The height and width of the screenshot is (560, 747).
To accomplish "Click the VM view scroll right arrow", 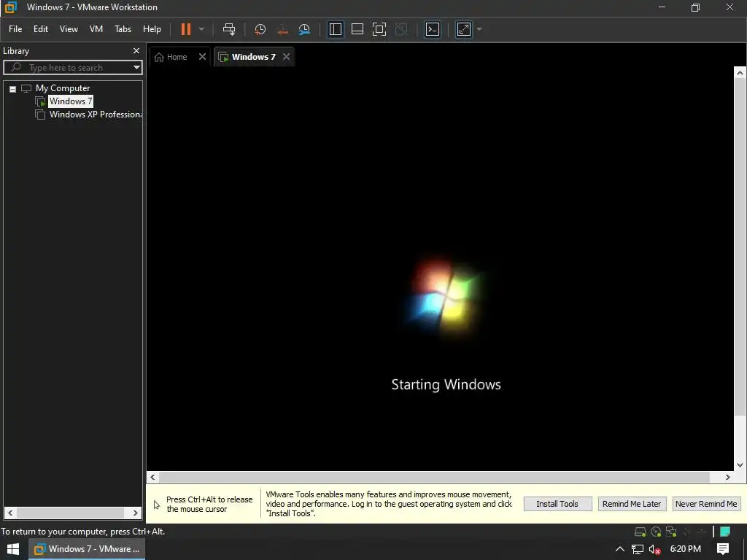I will pyautogui.click(x=727, y=477).
